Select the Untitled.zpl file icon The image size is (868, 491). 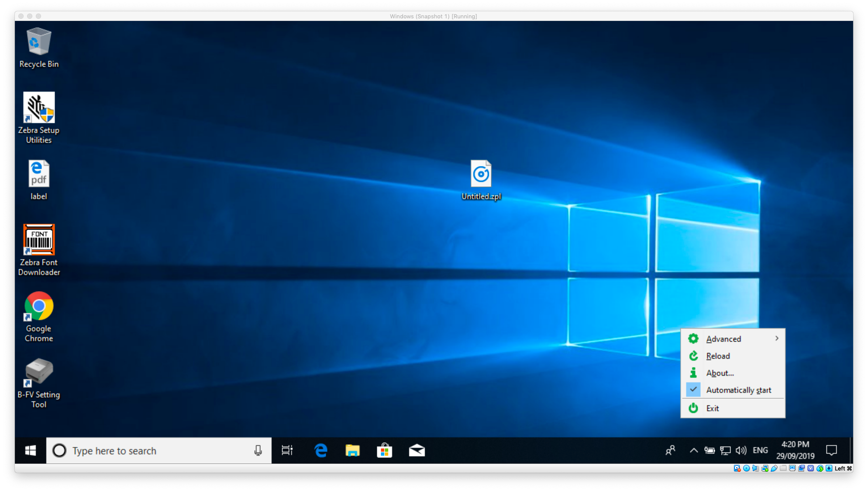(x=481, y=174)
